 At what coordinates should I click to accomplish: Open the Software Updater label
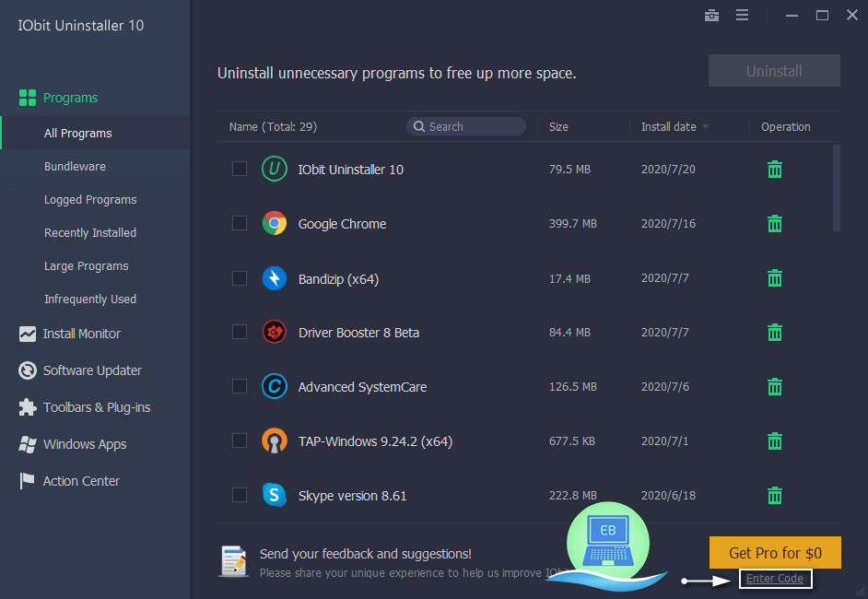[x=92, y=370]
